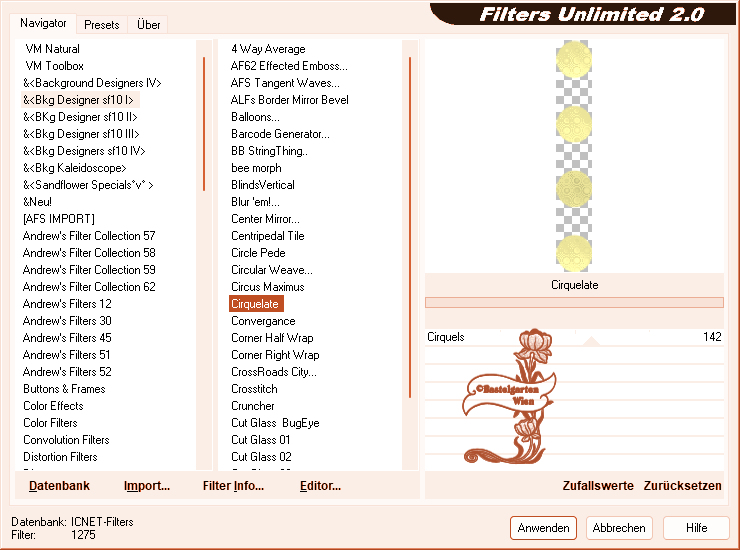Select Distortion Filters category
The height and width of the screenshot is (550, 740).
(60, 457)
